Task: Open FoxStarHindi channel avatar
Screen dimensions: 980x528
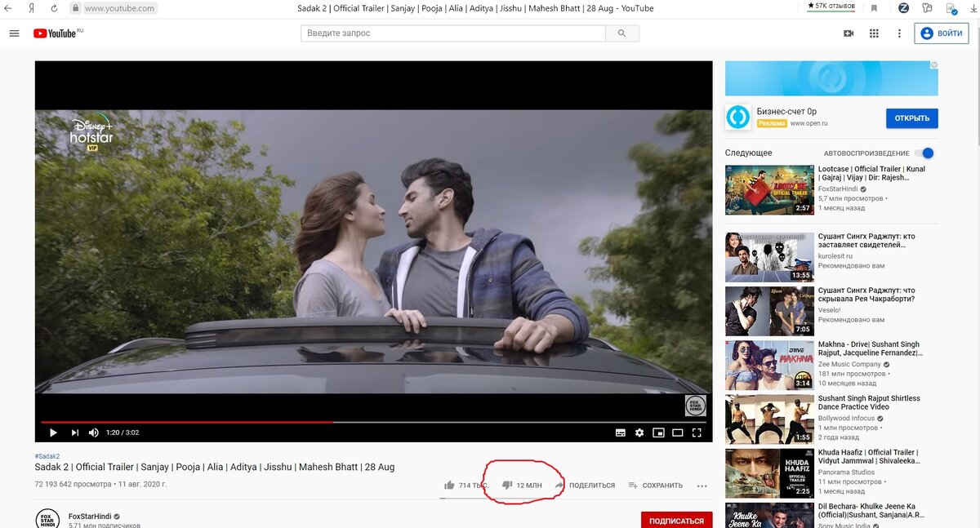Action: tap(47, 519)
